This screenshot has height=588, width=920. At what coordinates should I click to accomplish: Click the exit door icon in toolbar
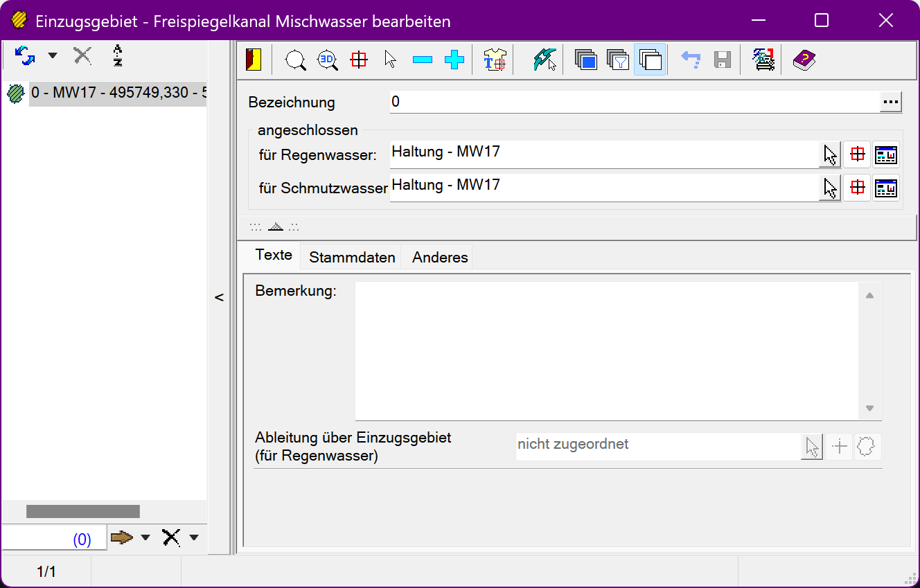[254, 60]
